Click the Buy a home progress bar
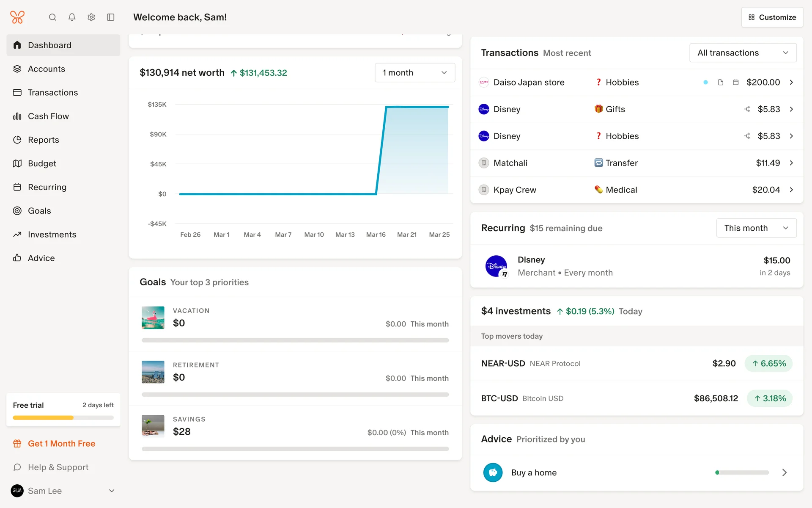The image size is (812, 508). pos(742,472)
